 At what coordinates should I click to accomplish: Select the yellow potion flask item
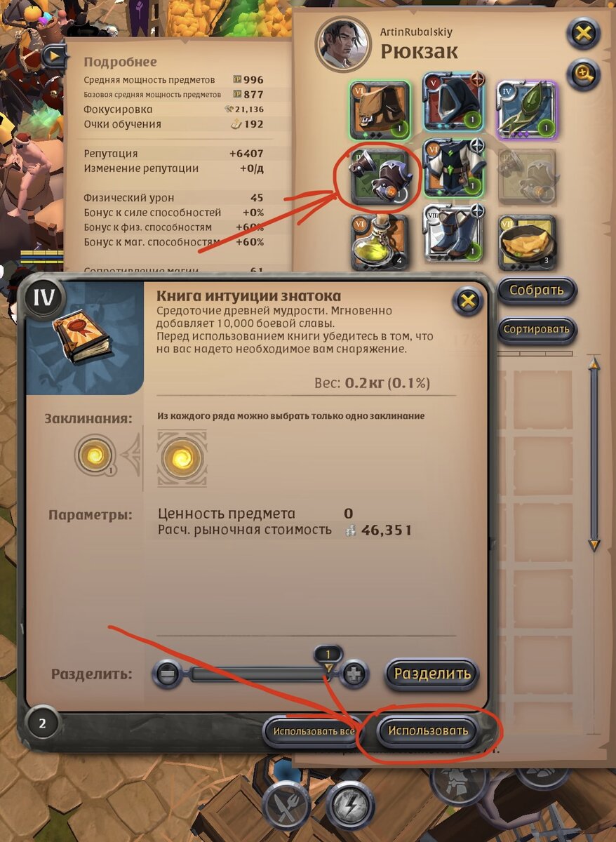point(380,242)
